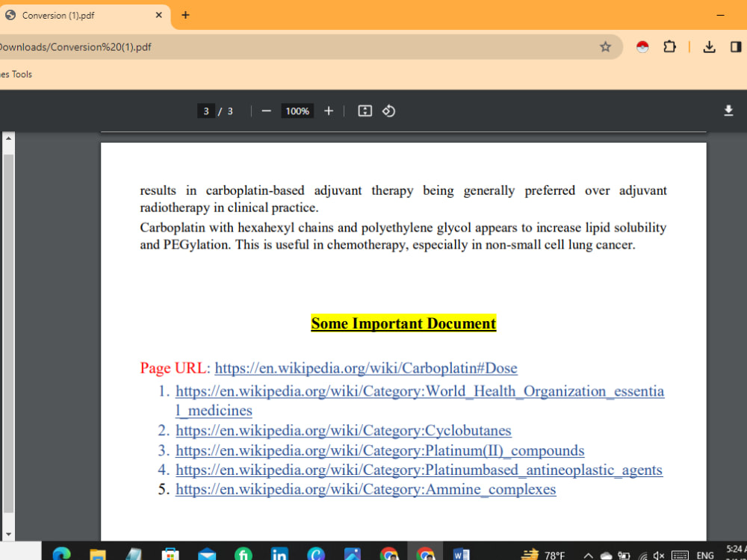Open the Carboplatin#Dose Page URL link
Image resolution: width=747 pixels, height=560 pixels.
366,368
